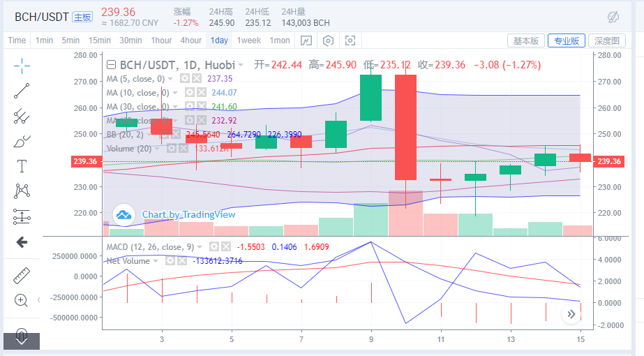The width and height of the screenshot is (644, 356).
Task: Expand MA (5, close, 0) dropdown arrow
Action: [170, 78]
